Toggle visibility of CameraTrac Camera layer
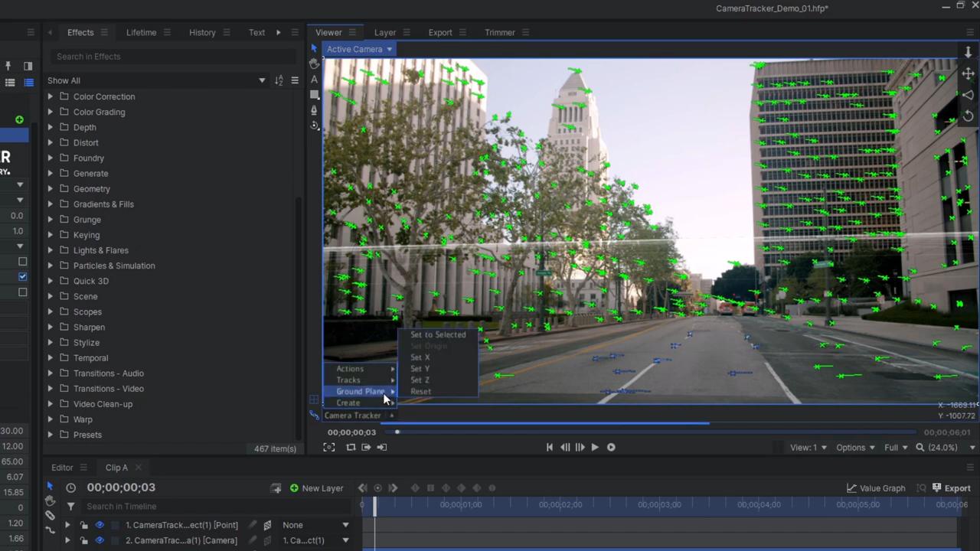Viewport: 980px width, 551px height. coord(99,540)
